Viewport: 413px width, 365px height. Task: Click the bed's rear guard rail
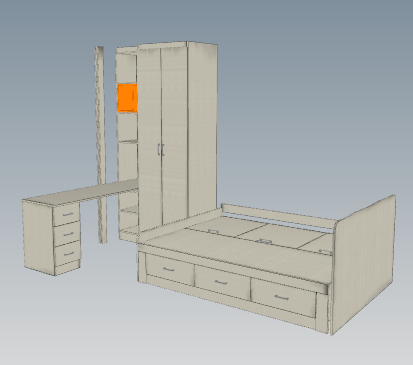point(277,217)
